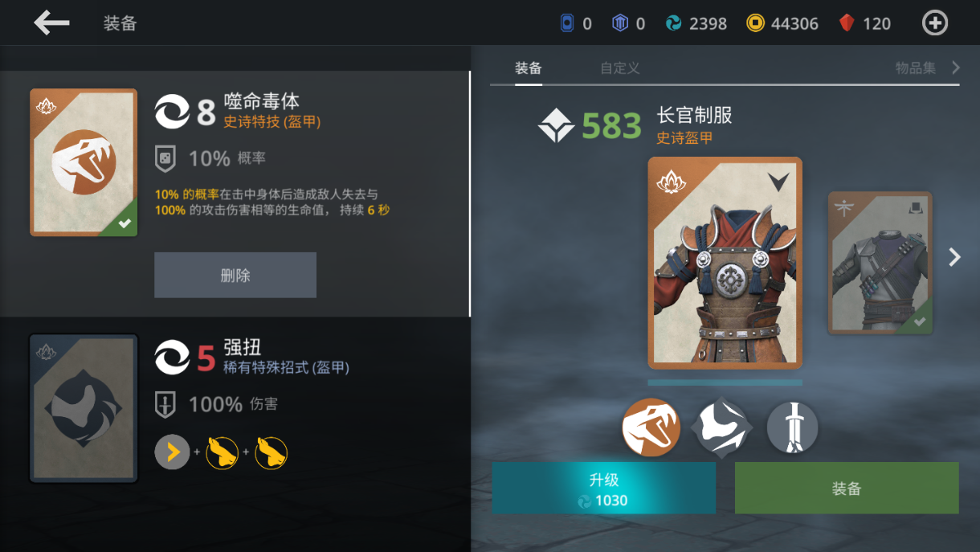
Task: Toggle the checkmark on the dark armor card
Action: coord(920,321)
